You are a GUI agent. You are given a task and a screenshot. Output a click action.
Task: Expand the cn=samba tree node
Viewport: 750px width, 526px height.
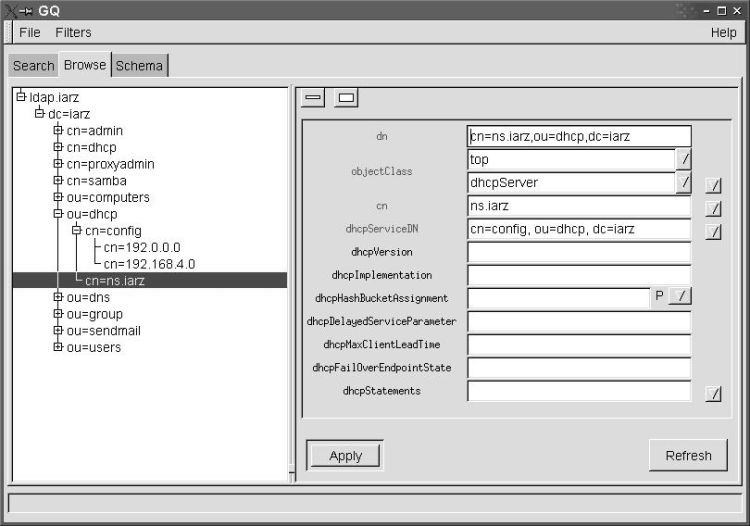click(x=58, y=181)
